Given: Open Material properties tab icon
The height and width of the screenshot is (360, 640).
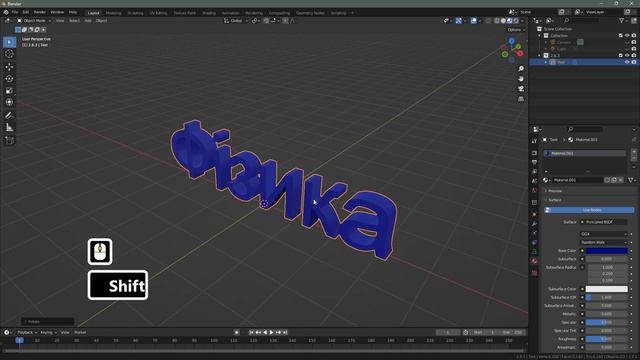Looking at the screenshot, I should [x=534, y=261].
